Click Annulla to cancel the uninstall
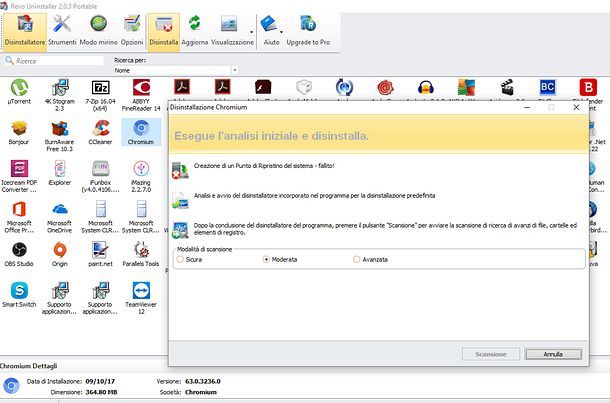Screen dimensions: 610x403 (553, 354)
